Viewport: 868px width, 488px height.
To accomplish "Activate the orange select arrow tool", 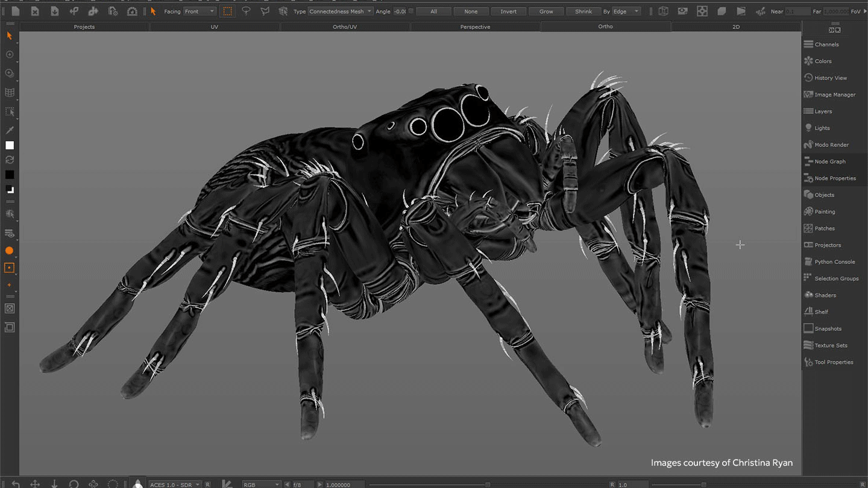I will [x=153, y=11].
